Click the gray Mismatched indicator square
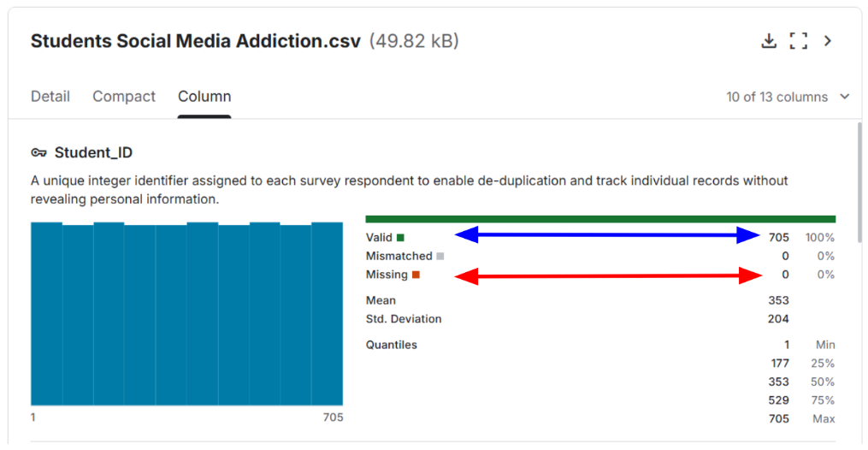This screenshot has height=450, width=868. [440, 256]
